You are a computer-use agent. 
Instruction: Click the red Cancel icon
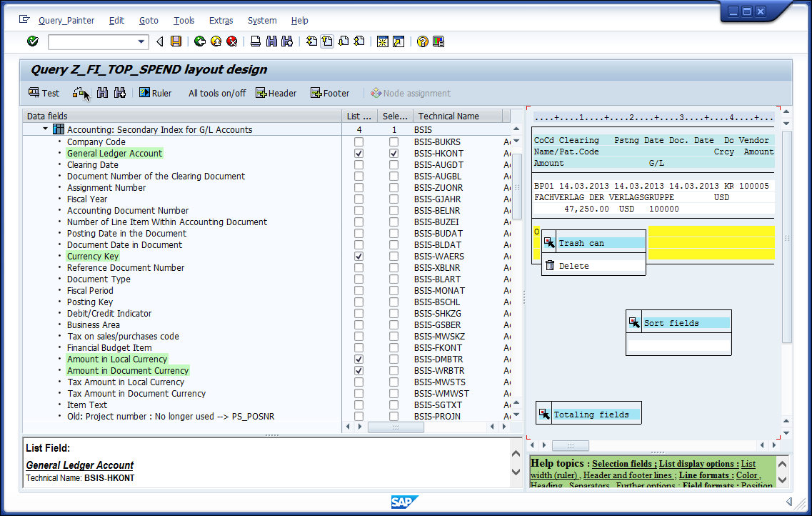232,41
